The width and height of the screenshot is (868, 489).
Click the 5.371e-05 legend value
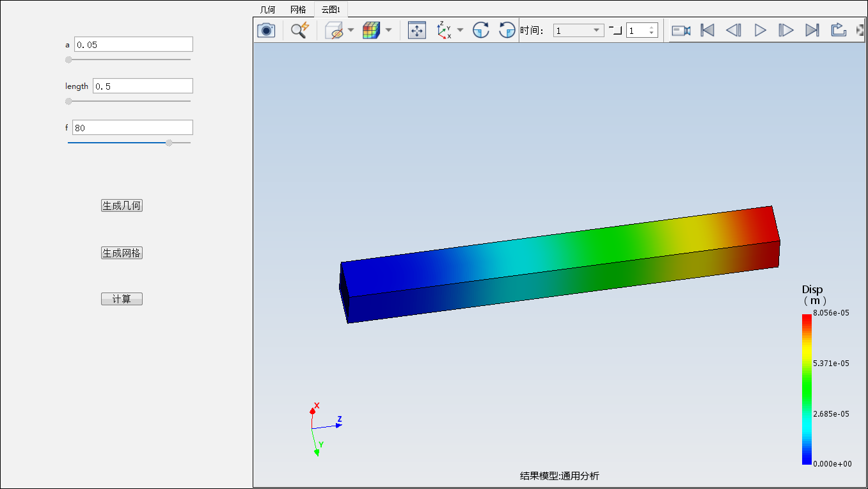831,364
